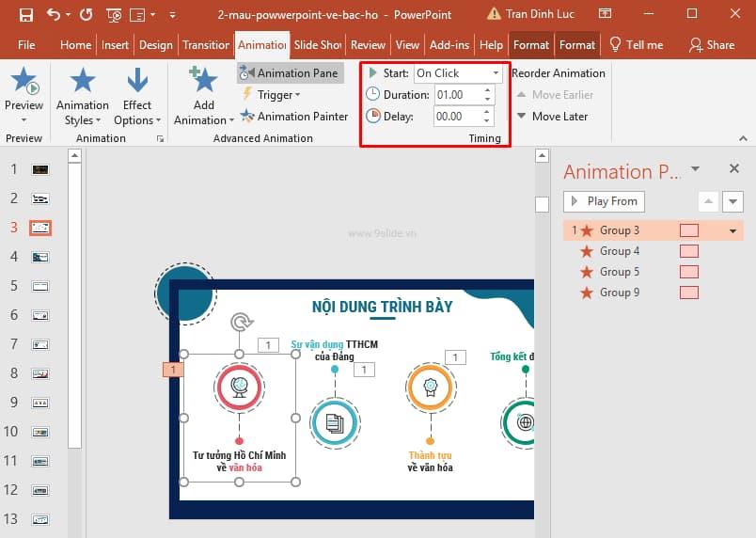Decrease Delay with down spinner
756x538 pixels.
tap(487, 121)
